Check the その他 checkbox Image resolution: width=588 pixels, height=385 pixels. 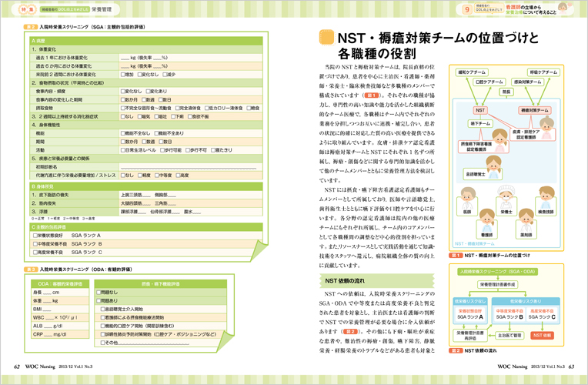point(103,343)
